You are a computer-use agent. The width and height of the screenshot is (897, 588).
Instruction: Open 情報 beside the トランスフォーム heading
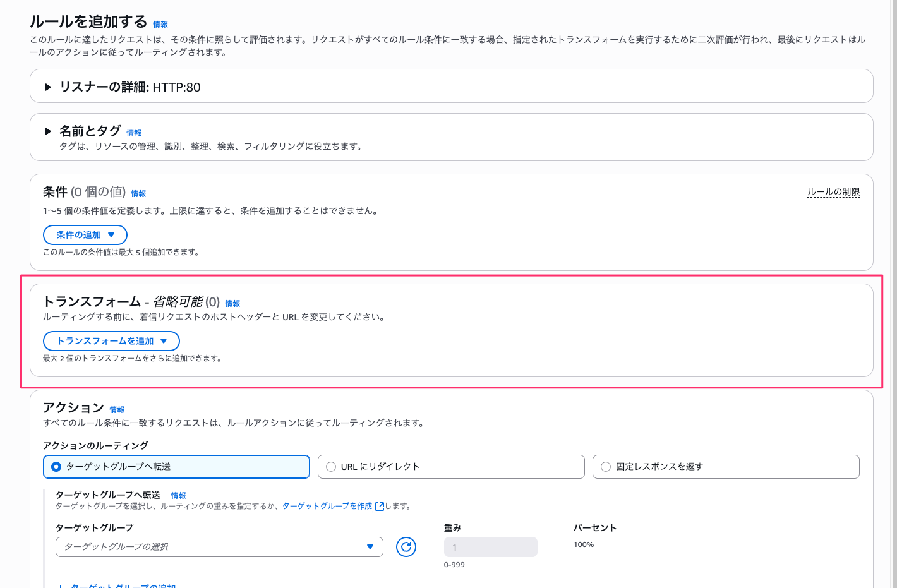click(232, 304)
